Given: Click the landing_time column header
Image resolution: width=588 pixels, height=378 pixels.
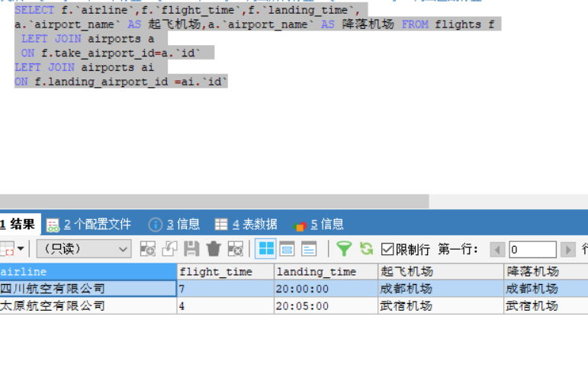Looking at the screenshot, I should click(326, 271).
